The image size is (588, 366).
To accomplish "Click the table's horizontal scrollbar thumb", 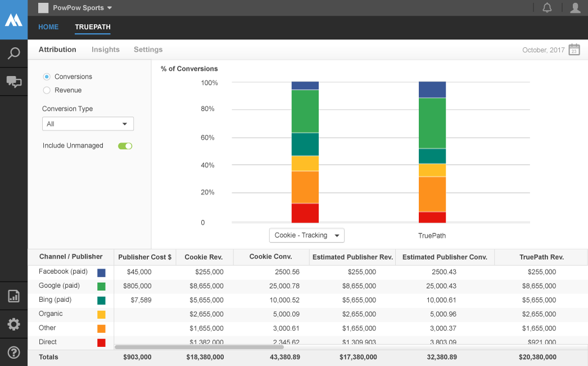I will coord(199,347).
